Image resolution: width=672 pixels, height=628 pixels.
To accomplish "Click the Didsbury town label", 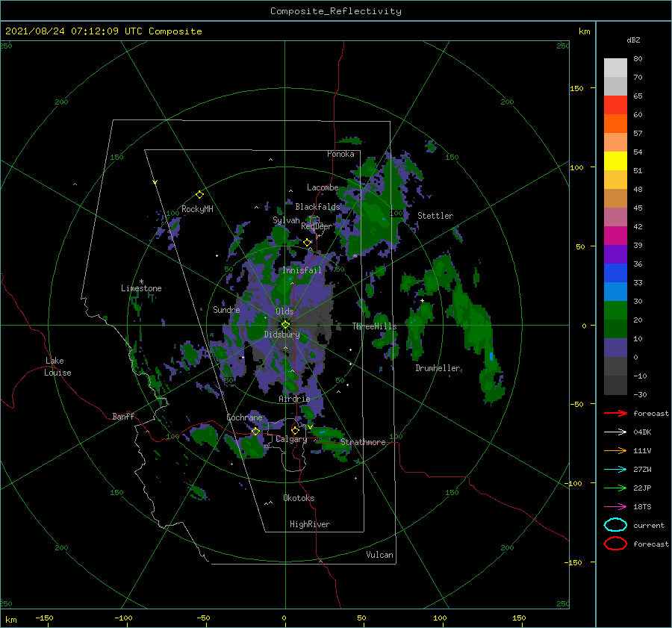I will point(282,335).
